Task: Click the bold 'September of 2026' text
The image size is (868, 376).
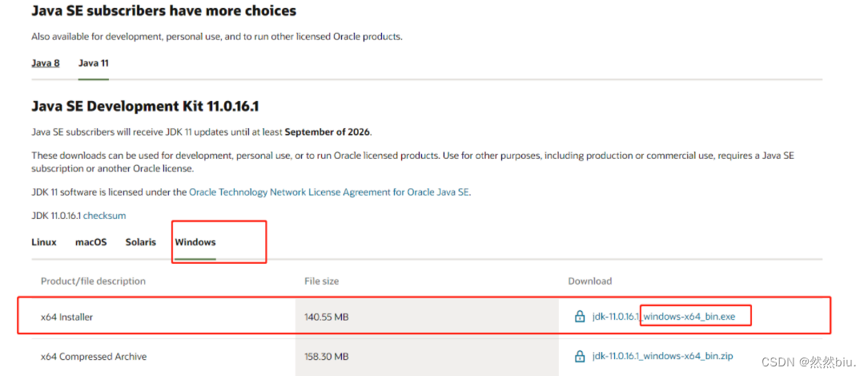Action: (x=328, y=132)
